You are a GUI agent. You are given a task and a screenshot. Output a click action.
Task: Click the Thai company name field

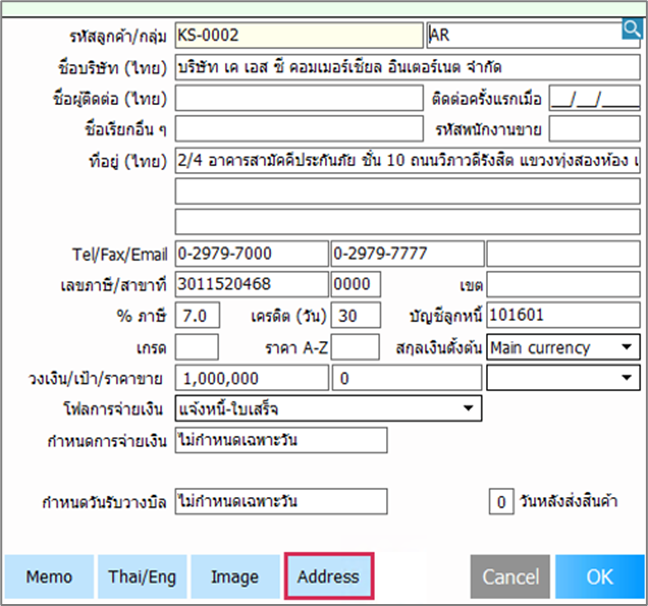click(x=408, y=67)
